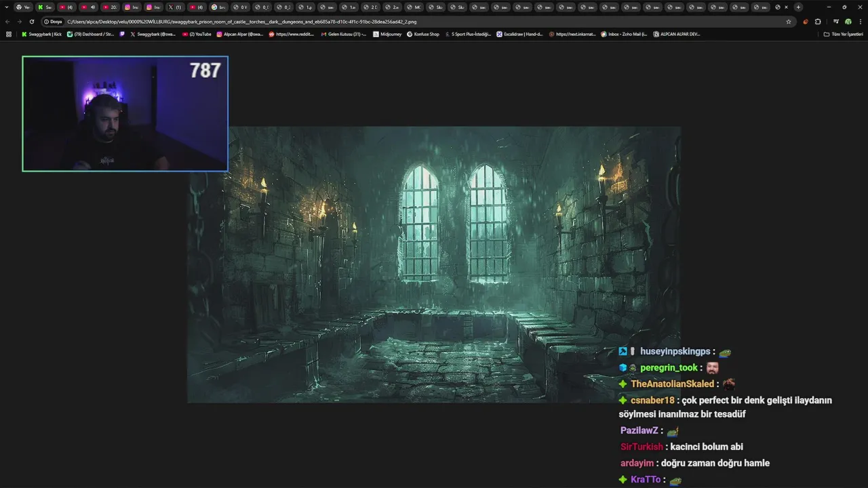Switch to the 2.w tab

point(392,7)
